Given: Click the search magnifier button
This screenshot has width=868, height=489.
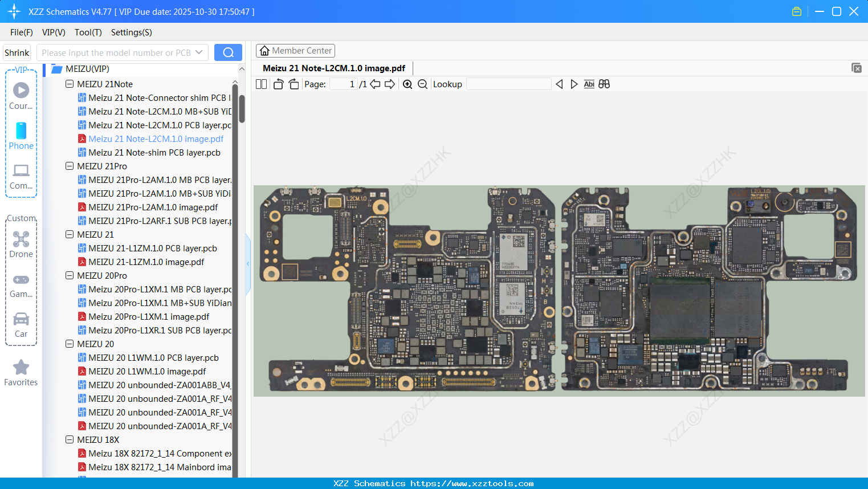Looking at the screenshot, I should 228,52.
